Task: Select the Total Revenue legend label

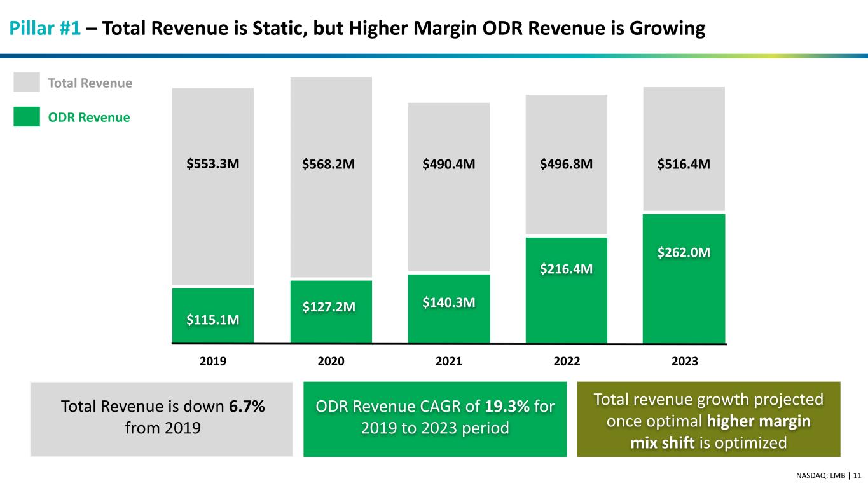Action: click(x=90, y=83)
